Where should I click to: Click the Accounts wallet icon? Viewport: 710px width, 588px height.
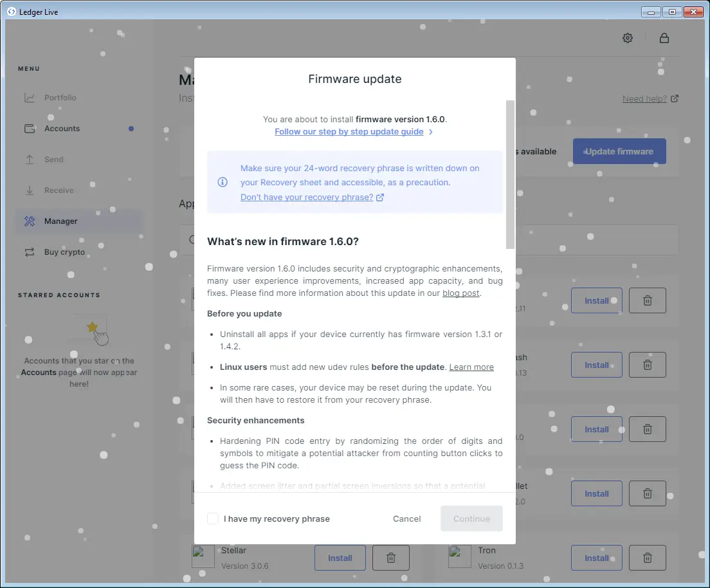tap(30, 129)
